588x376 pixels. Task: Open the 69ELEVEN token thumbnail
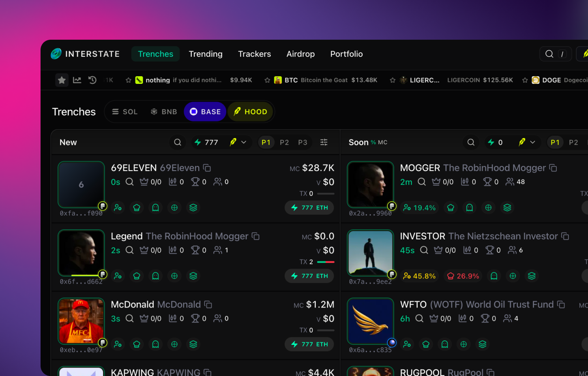81,185
